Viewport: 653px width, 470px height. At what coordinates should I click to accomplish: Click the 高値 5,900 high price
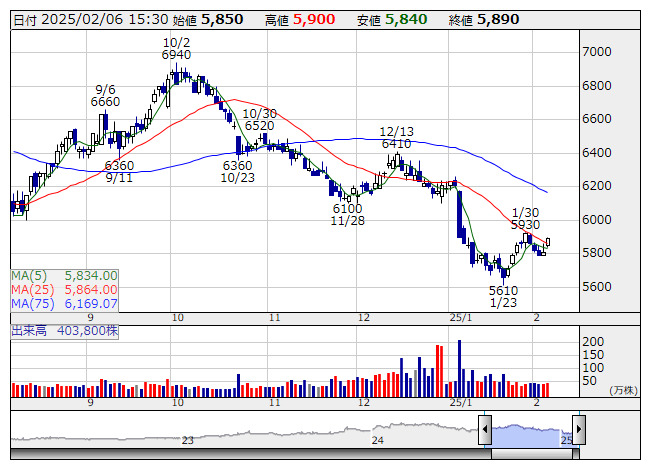[x=300, y=20]
